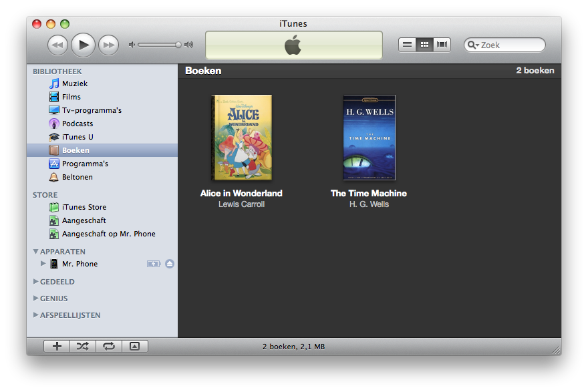Close the iTunes window
588x392 pixels.
coord(37,24)
